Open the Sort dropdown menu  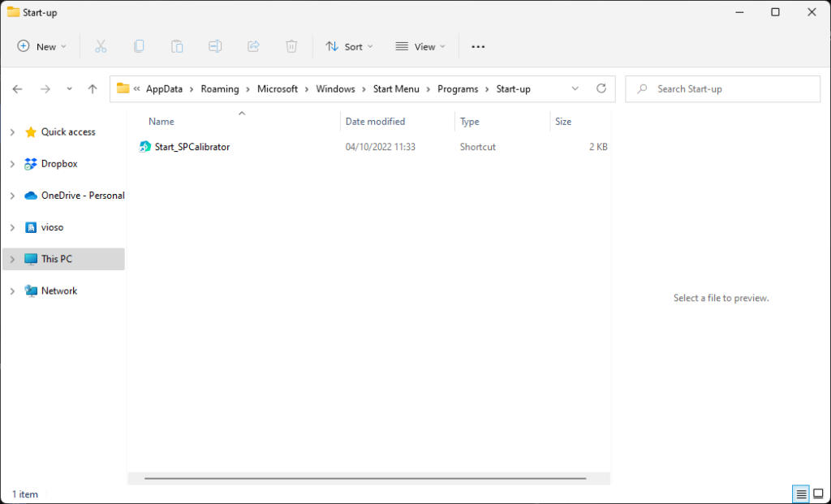click(349, 46)
